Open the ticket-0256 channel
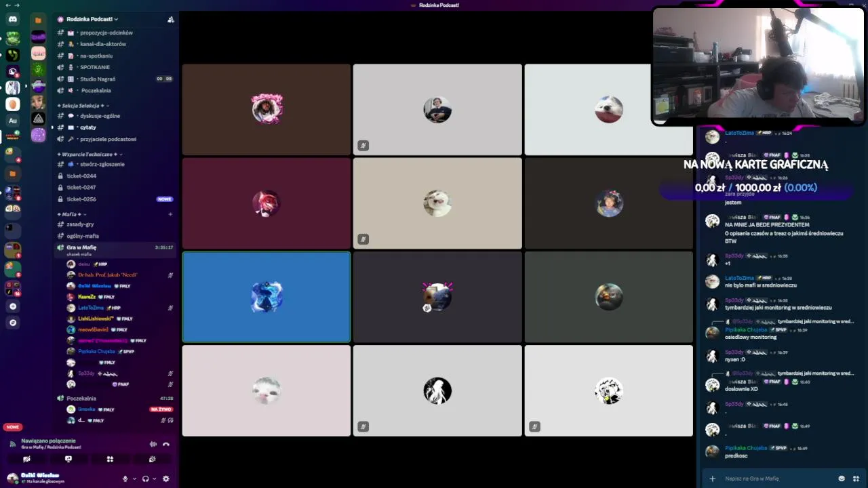The height and width of the screenshot is (488, 868). coord(115,199)
